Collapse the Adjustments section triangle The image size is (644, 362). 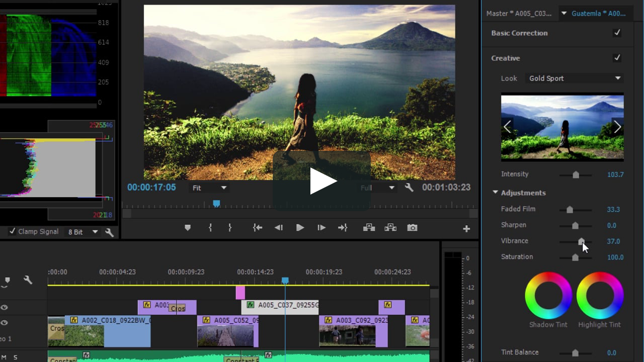495,192
